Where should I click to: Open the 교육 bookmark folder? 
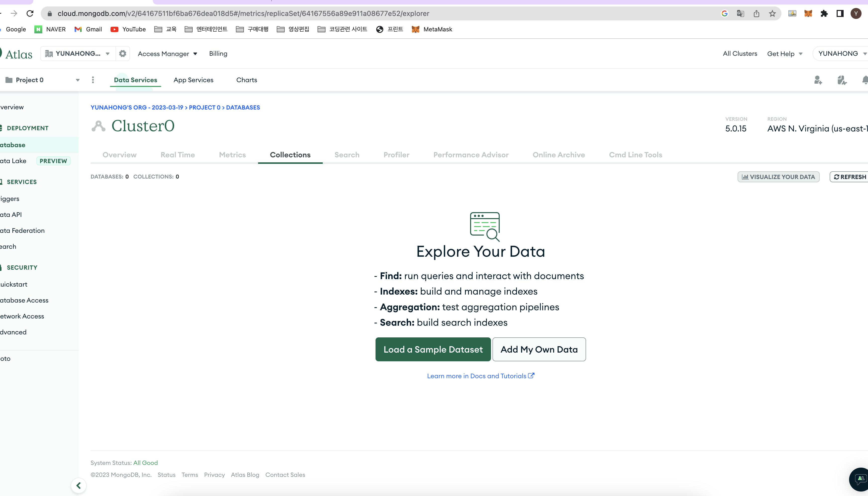(165, 29)
